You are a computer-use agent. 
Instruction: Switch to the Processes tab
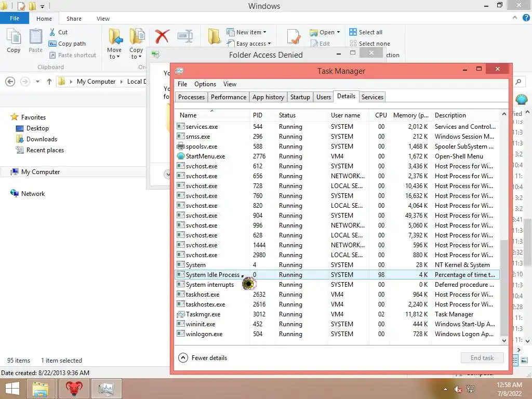pos(191,97)
